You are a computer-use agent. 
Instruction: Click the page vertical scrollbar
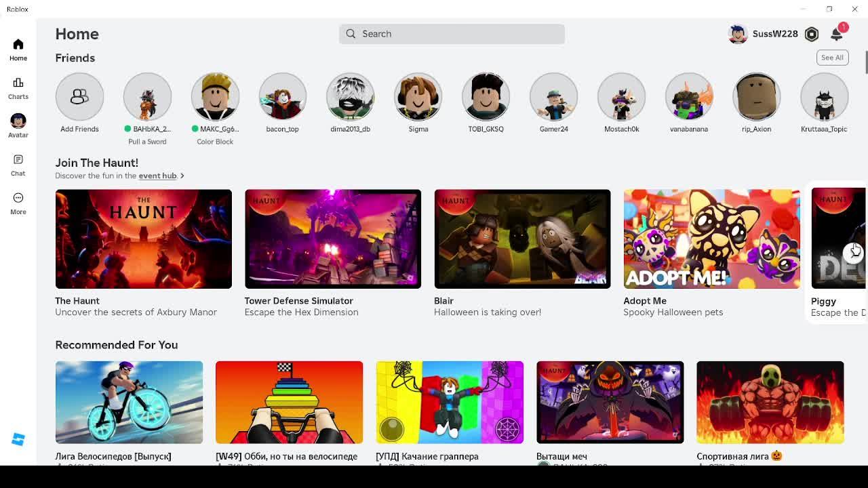pos(866,62)
